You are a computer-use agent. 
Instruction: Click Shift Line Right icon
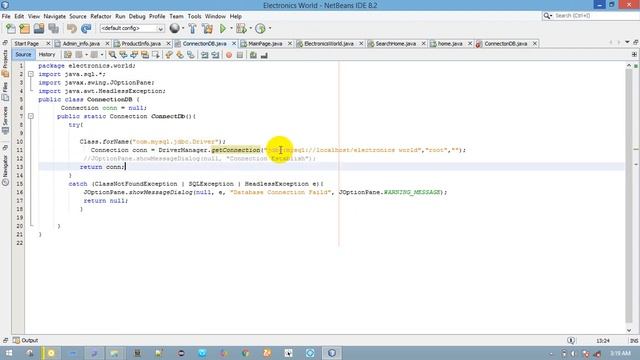pos(215,55)
